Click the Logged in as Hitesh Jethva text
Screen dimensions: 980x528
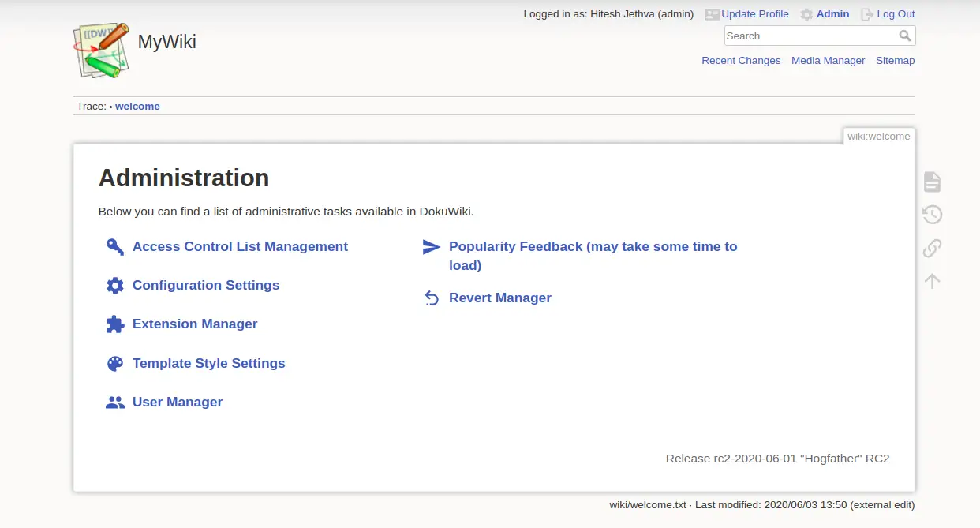coord(608,14)
